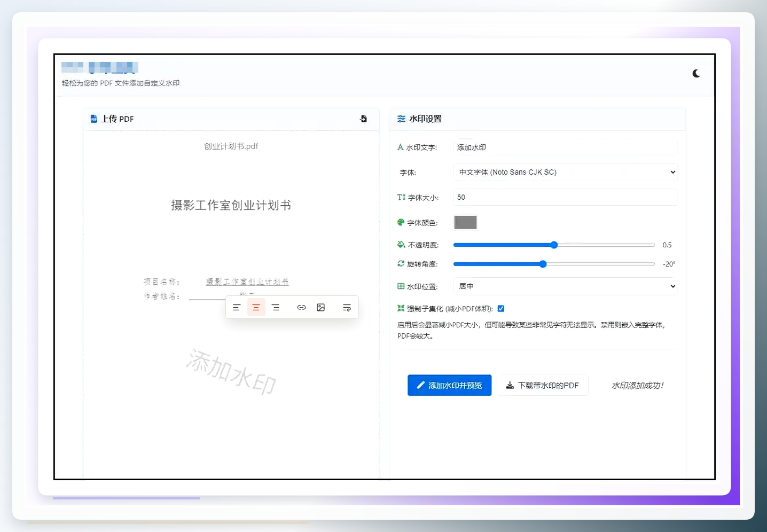
Task: Click the 水印设置 sliders icon
Action: coord(401,119)
